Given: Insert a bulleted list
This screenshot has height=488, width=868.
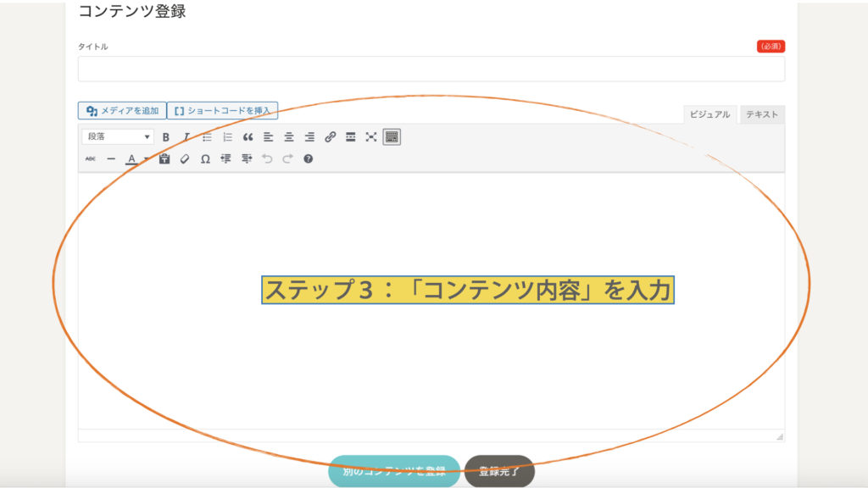Looking at the screenshot, I should [x=207, y=137].
